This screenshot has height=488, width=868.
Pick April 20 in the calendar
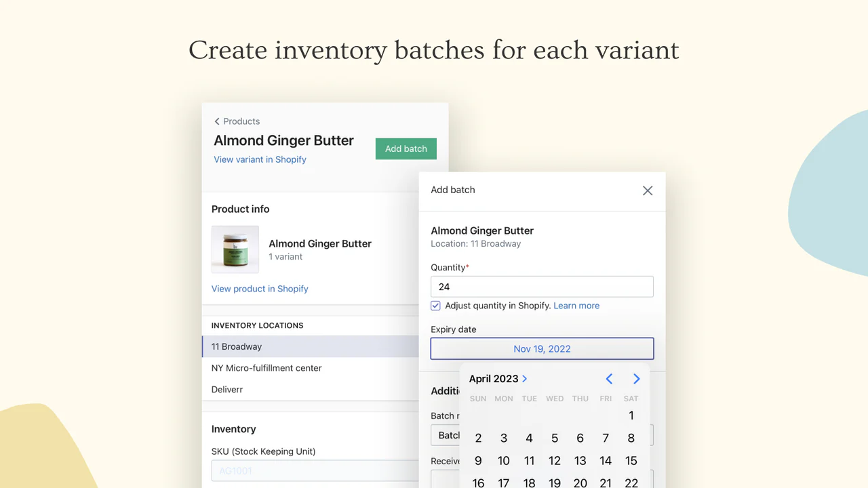click(580, 483)
